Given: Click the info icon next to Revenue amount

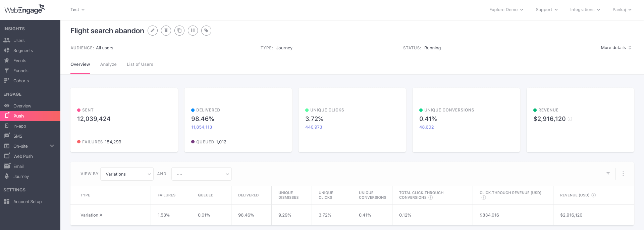Looking at the screenshot, I should pos(570,119).
